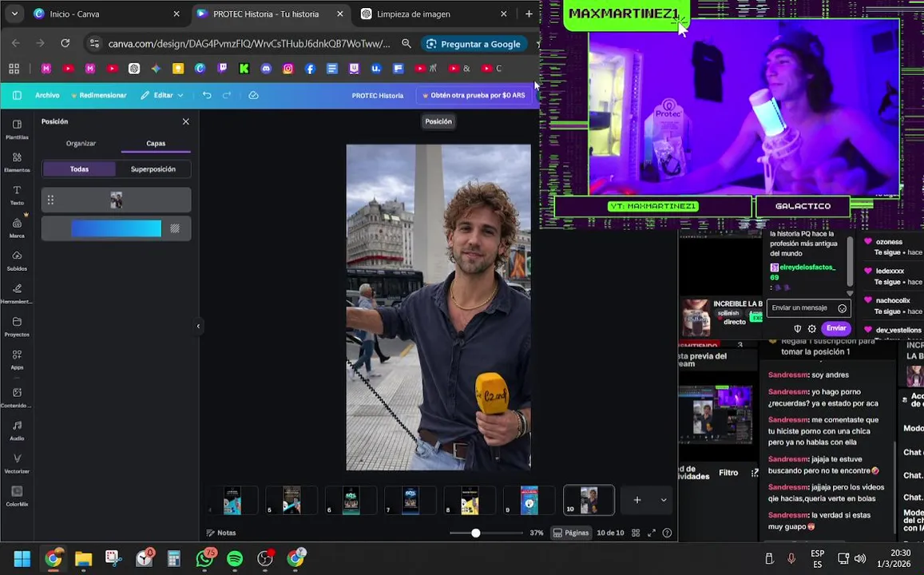This screenshot has height=575, width=924.
Task: Switch to the Capas tab
Action: coord(156,143)
